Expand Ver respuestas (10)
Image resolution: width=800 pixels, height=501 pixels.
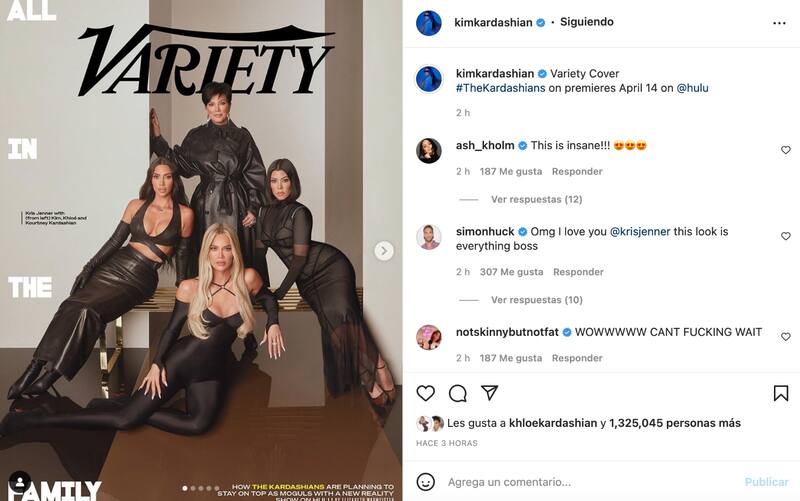tap(537, 300)
